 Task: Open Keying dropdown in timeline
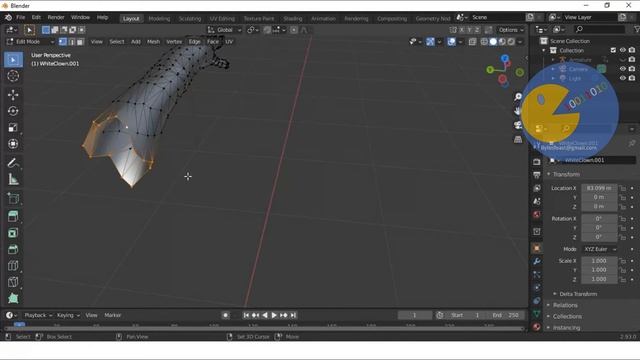tap(68, 315)
